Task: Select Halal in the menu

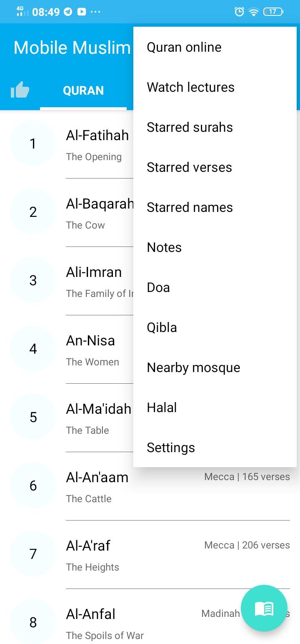Action: (x=215, y=408)
